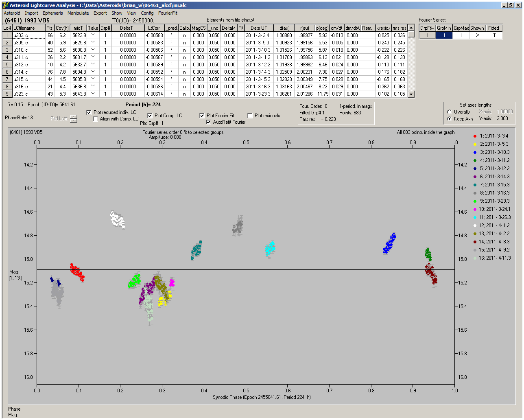
Task: Click cyan legend dot for 2011-3-26.3
Action: click(475, 217)
